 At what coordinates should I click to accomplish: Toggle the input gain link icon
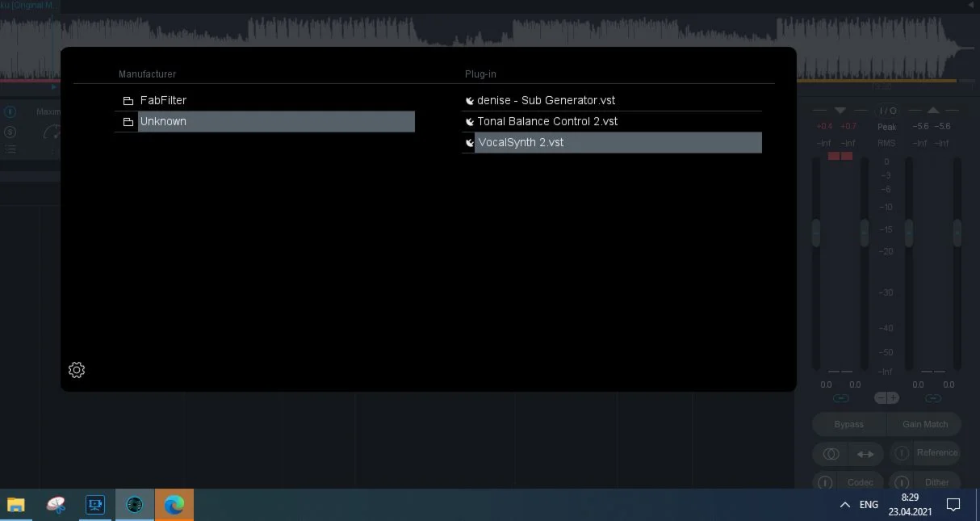(840, 398)
